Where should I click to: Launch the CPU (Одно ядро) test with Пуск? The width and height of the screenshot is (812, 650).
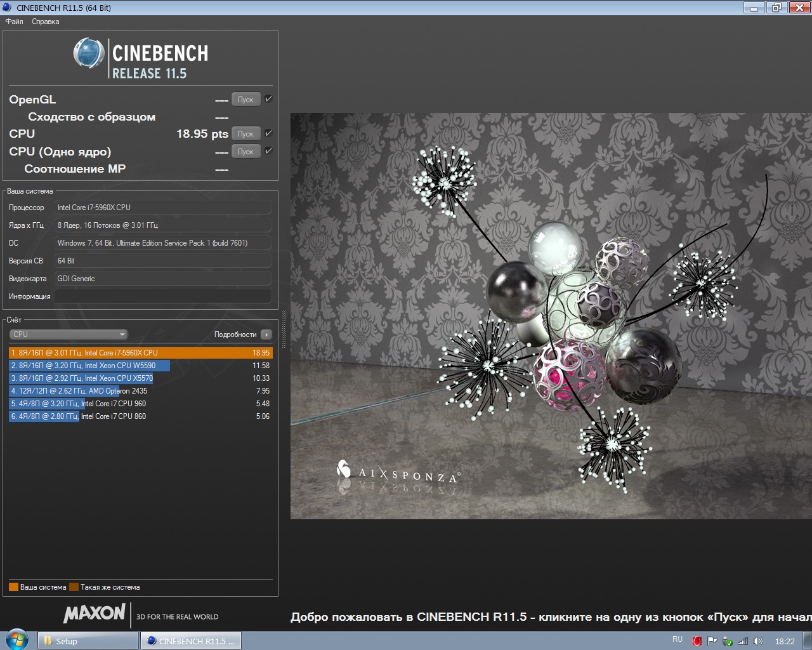(x=246, y=152)
